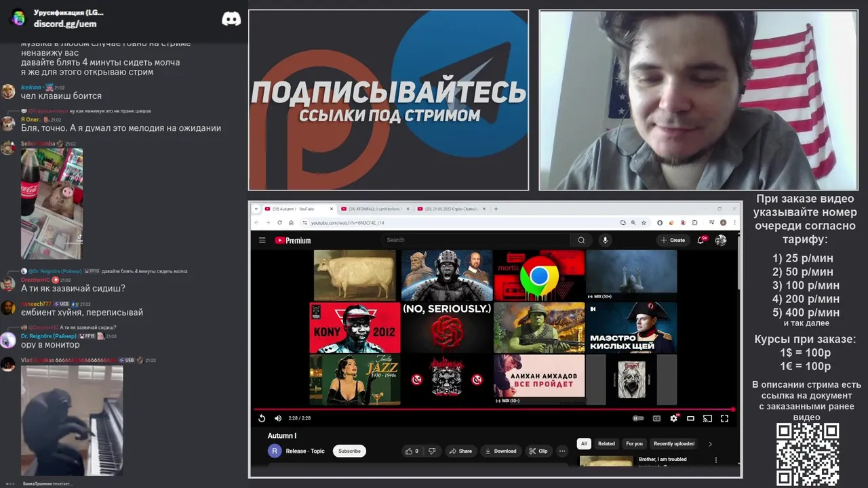Bookmark this page with the star icon
868x488 pixels.
(x=642, y=222)
